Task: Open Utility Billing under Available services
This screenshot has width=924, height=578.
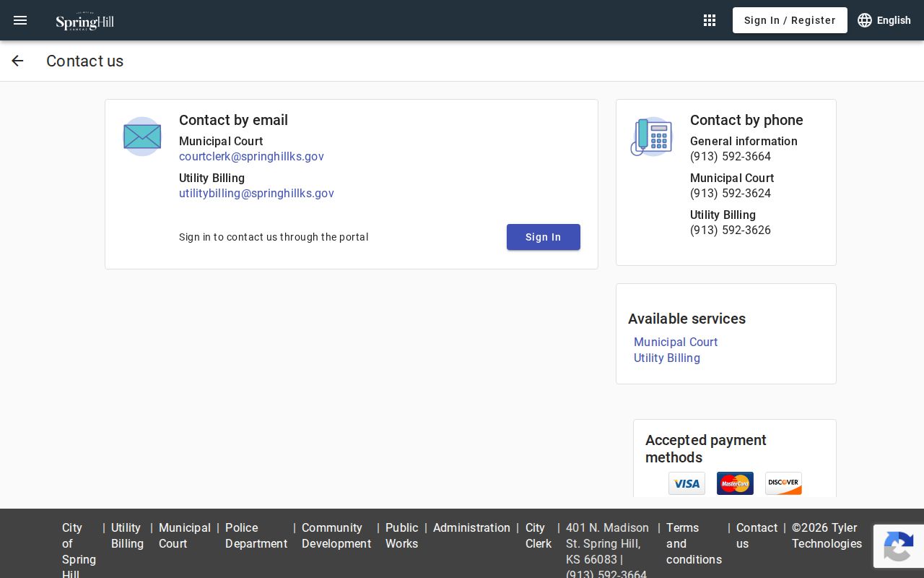Action: (x=667, y=358)
